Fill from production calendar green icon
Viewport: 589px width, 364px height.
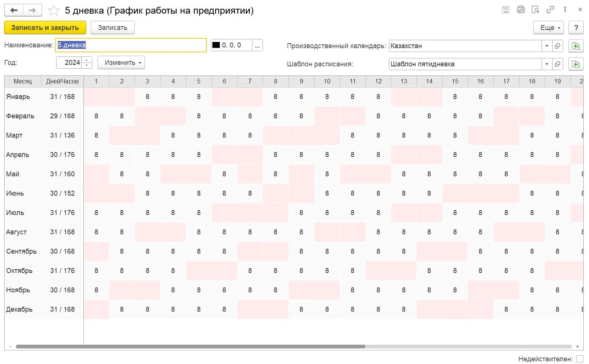tap(576, 46)
